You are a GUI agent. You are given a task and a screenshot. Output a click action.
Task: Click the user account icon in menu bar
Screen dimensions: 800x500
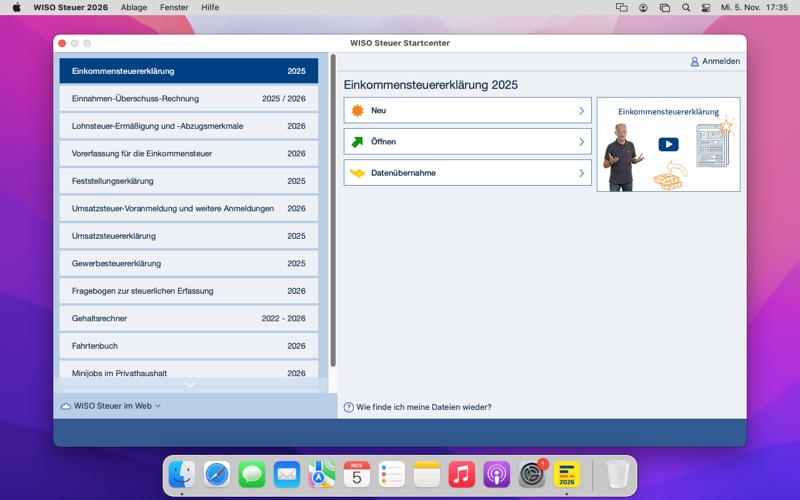[x=643, y=8]
